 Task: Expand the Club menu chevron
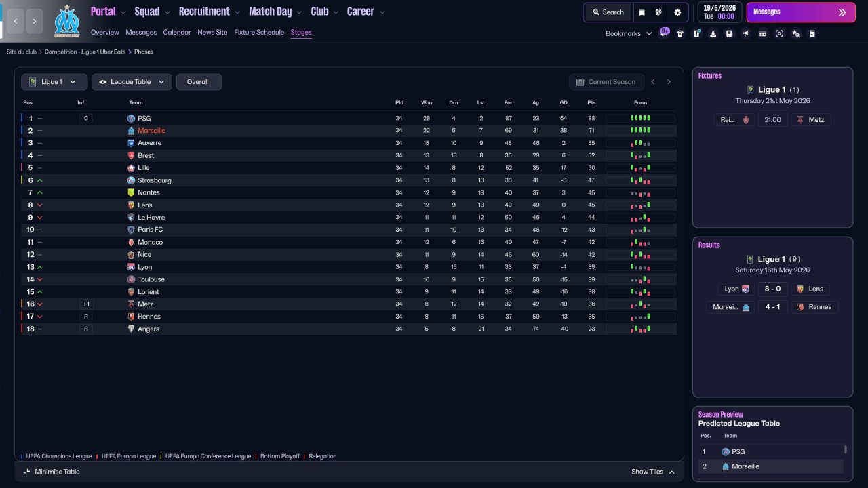click(x=335, y=12)
